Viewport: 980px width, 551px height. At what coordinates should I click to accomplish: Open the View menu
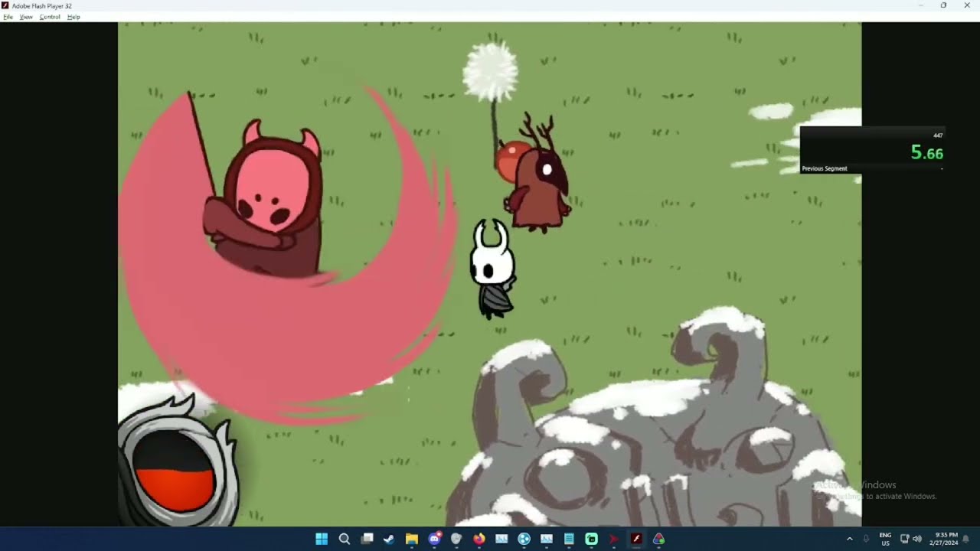tap(26, 17)
